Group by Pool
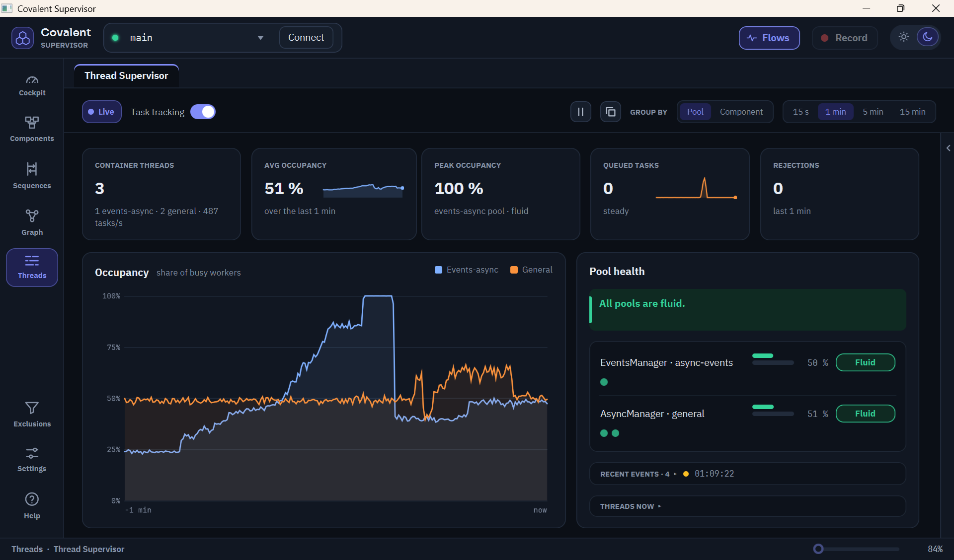 pyautogui.click(x=695, y=112)
